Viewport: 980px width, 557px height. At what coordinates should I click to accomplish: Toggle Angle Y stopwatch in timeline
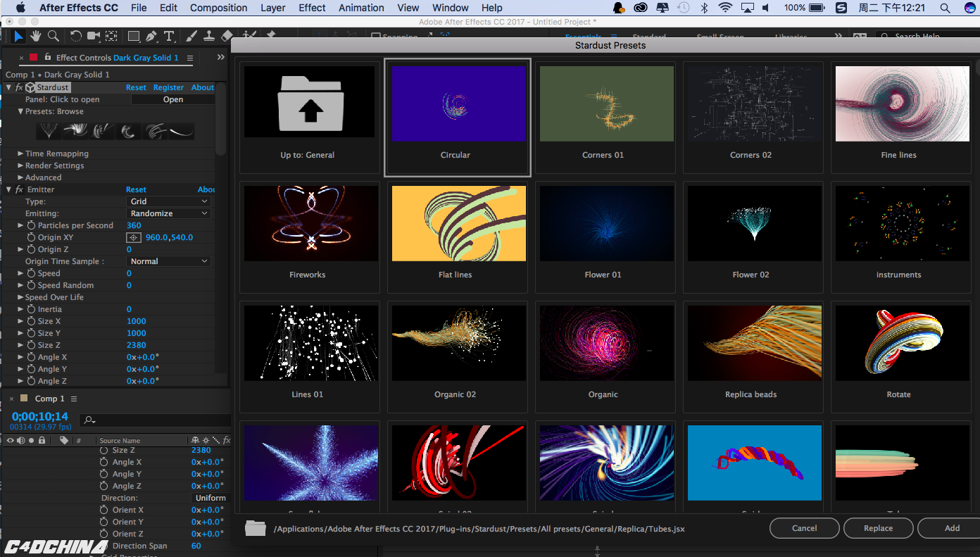tap(104, 474)
